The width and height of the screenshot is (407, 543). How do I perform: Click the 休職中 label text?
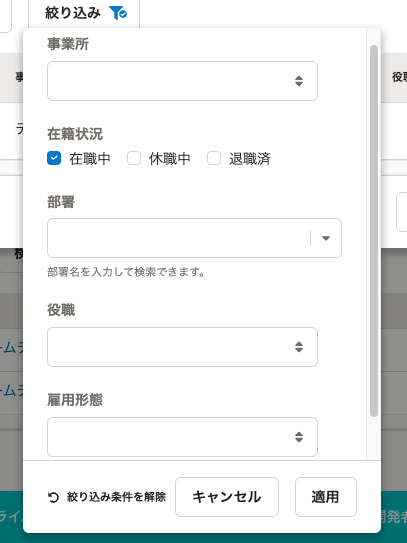click(170, 159)
